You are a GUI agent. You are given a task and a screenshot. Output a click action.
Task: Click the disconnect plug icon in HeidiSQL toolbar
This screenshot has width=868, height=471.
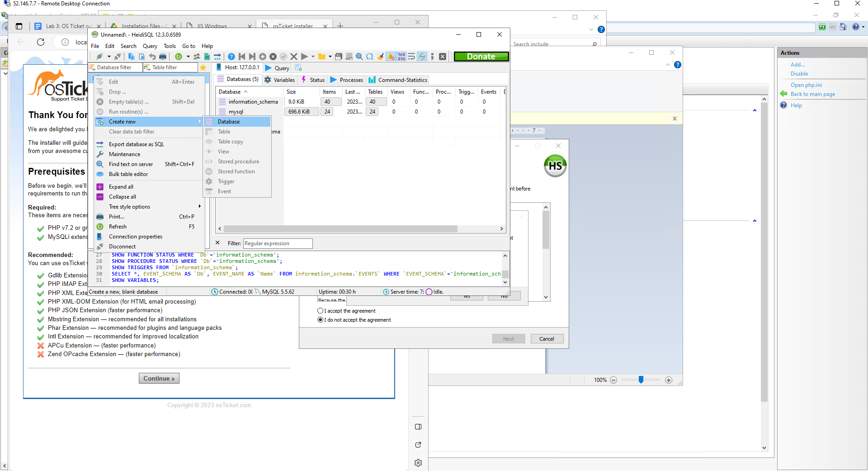(118, 57)
